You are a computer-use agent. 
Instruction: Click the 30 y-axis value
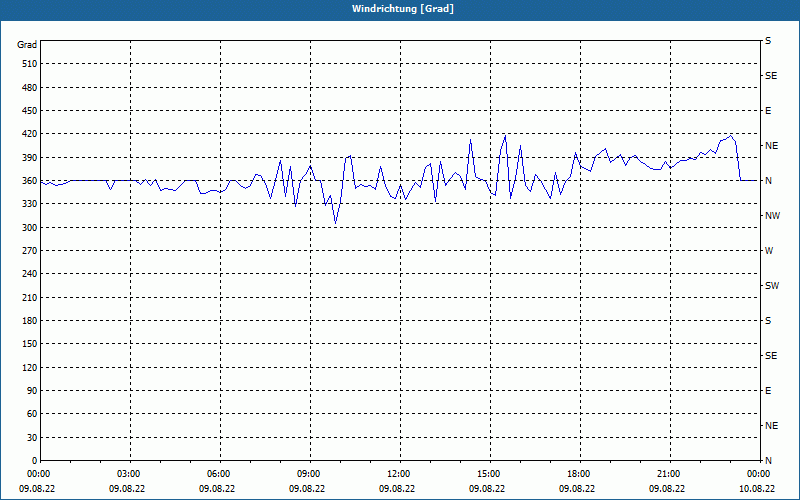click(32, 438)
